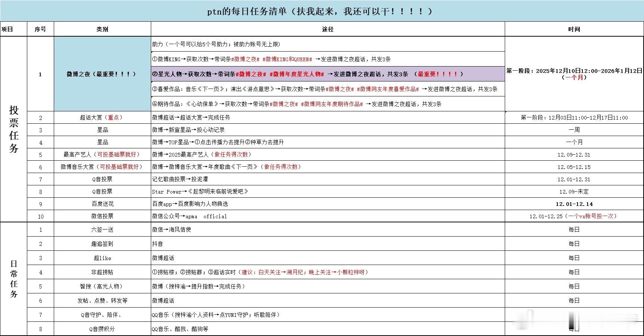Image resolution: width=644 pixels, height=336 pixels.
Task: Click the '一个月' time cell for 星品
Action: click(x=574, y=142)
